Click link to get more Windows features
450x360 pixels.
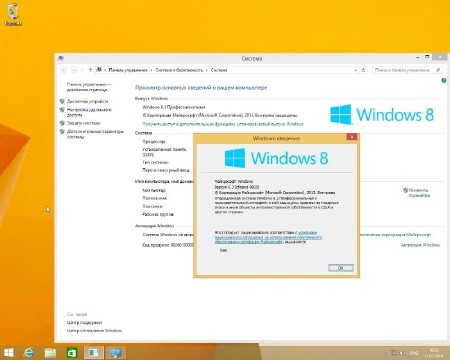point(223,124)
